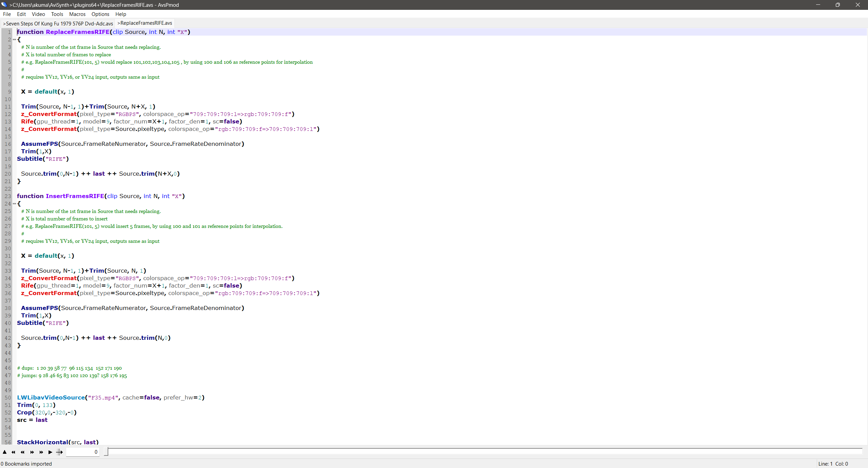868x468 pixels.
Task: Open the Video menu
Action: pos(38,14)
